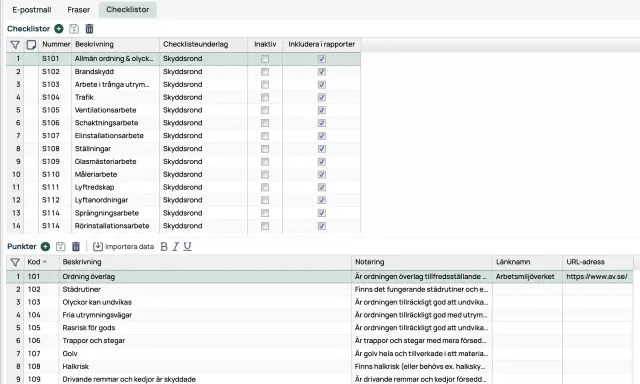Viewport: 640px width, 384px height.
Task: Select the Checklistor tab
Action: pyautogui.click(x=128, y=9)
